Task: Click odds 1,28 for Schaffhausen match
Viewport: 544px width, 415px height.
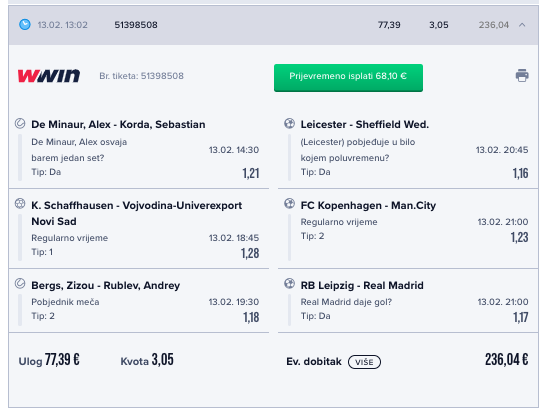Action: pyautogui.click(x=250, y=253)
